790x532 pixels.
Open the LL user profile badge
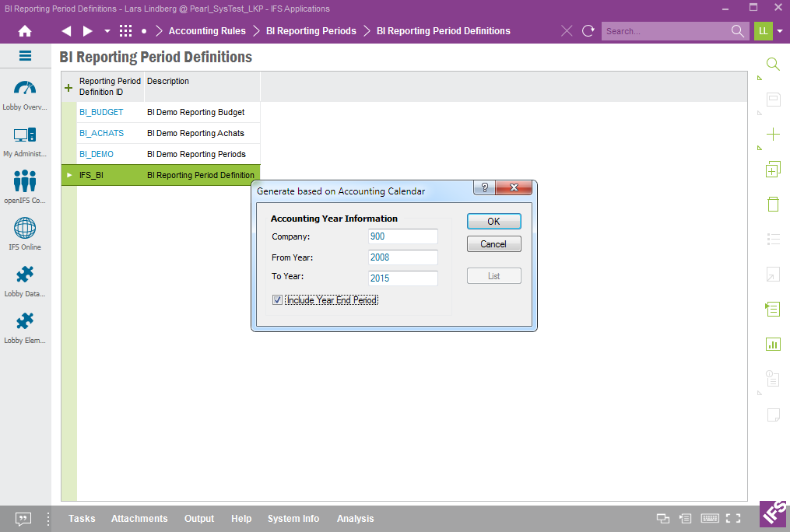point(764,31)
